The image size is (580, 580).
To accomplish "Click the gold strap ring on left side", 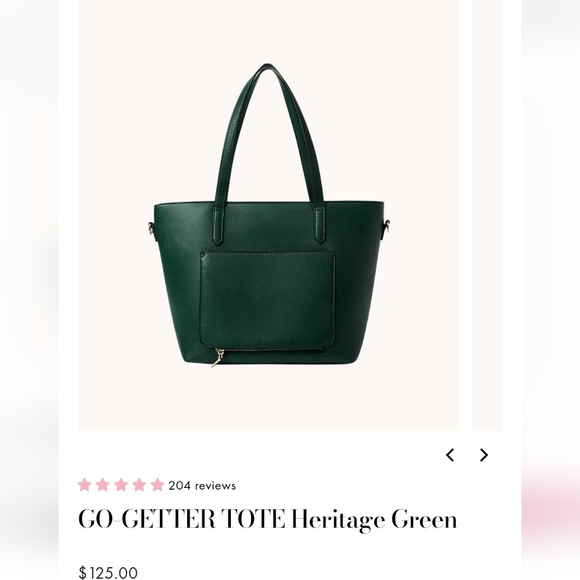I will tap(151, 227).
